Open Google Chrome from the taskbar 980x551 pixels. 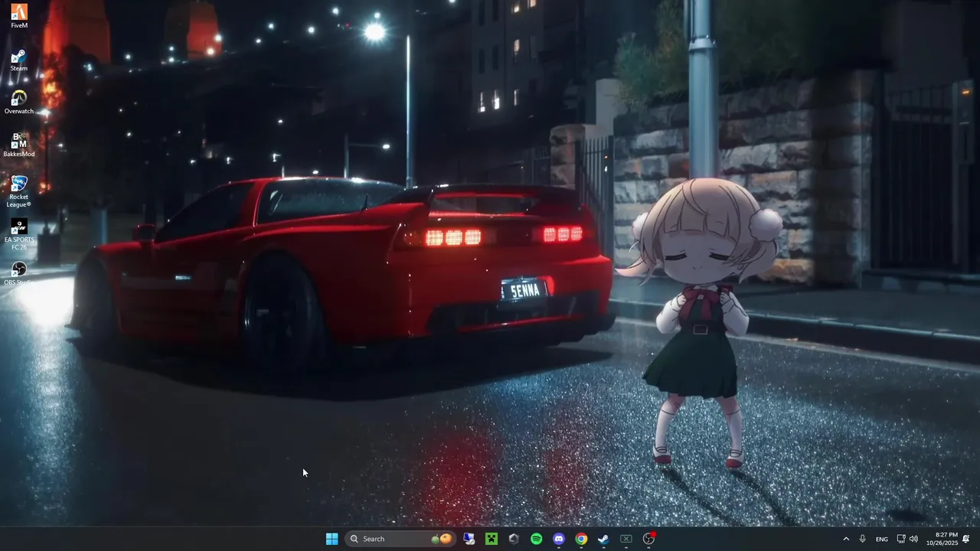[581, 539]
